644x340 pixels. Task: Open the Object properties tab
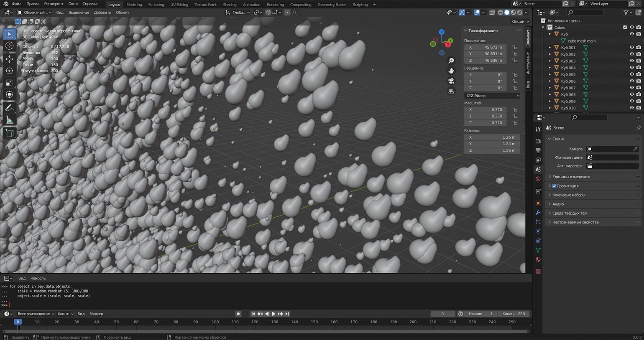click(538, 203)
